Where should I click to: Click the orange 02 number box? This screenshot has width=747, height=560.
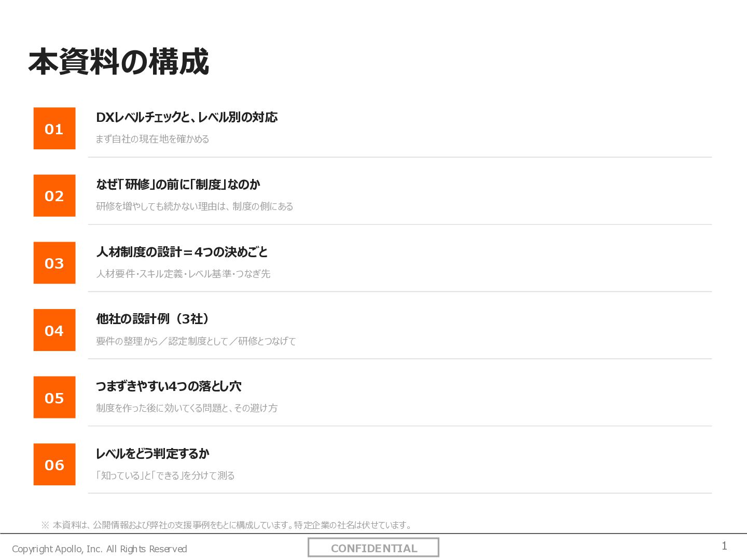[54, 195]
